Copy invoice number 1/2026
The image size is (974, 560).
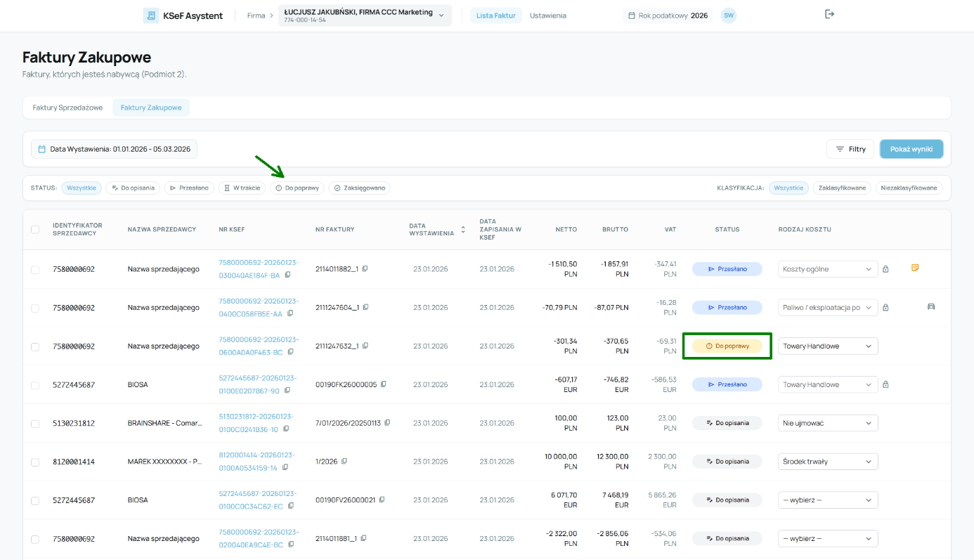coord(344,462)
